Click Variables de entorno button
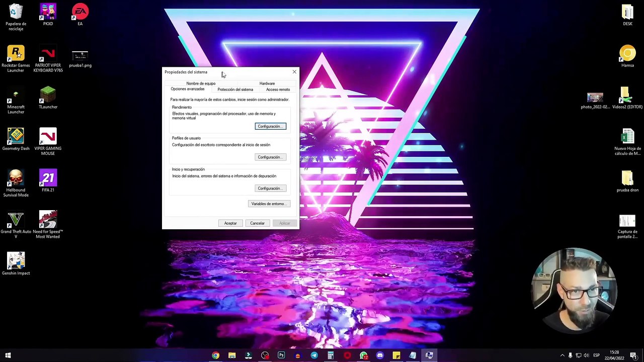This screenshot has height=362, width=644. tap(269, 204)
